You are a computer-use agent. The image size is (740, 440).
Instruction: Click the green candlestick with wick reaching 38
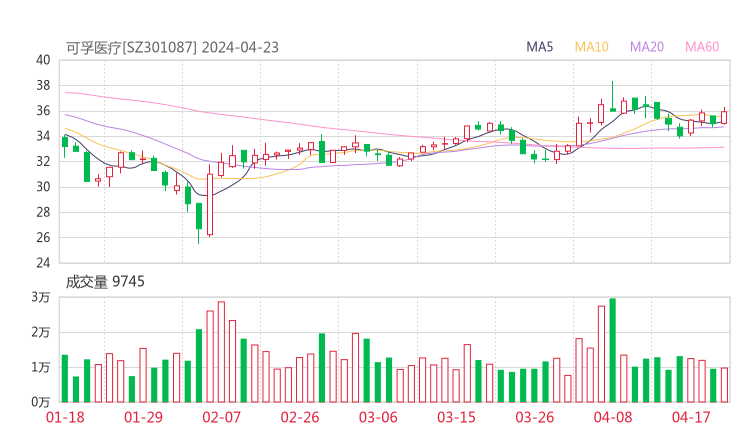pyautogui.click(x=613, y=97)
